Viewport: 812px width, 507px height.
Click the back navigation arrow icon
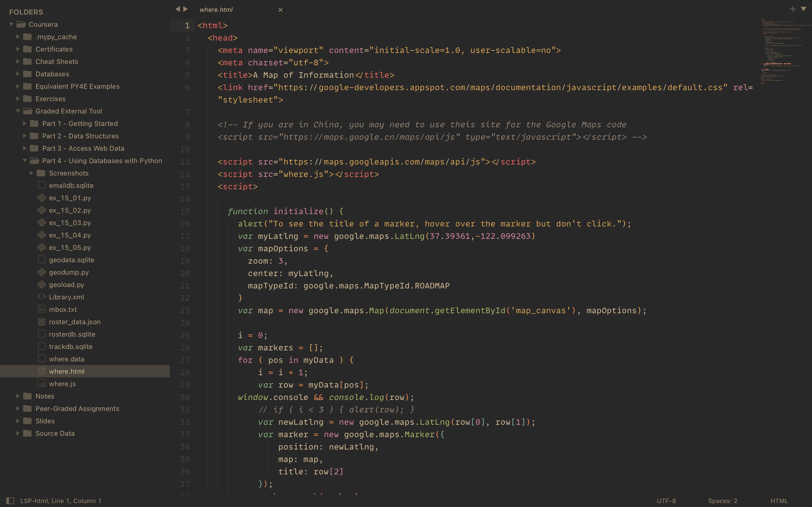coord(178,9)
